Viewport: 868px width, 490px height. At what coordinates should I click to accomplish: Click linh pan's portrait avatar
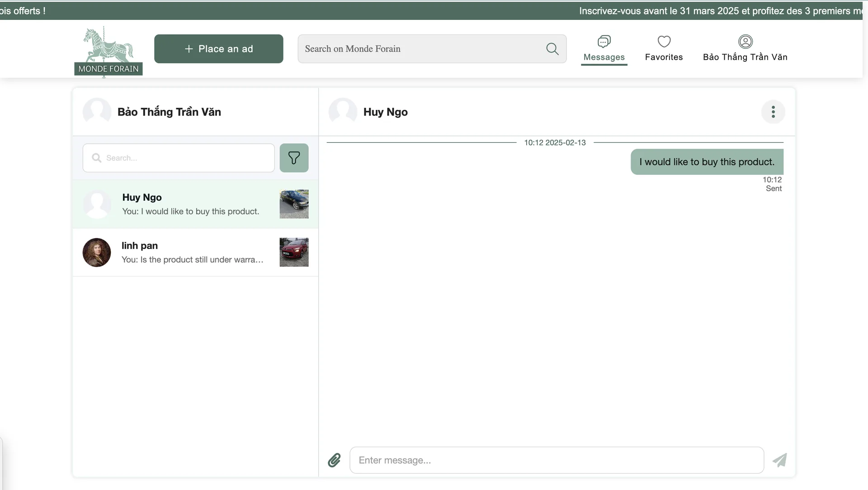click(97, 252)
